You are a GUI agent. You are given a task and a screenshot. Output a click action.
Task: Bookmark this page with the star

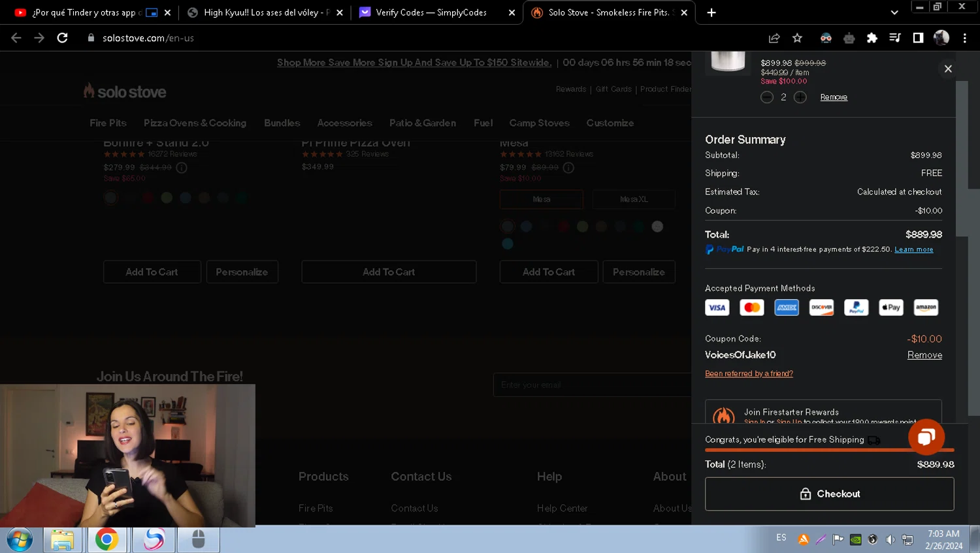coord(797,38)
